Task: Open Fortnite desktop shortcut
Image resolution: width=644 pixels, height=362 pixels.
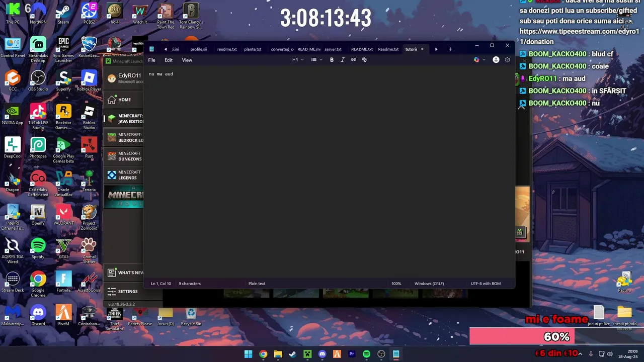Action: pyautogui.click(x=63, y=282)
